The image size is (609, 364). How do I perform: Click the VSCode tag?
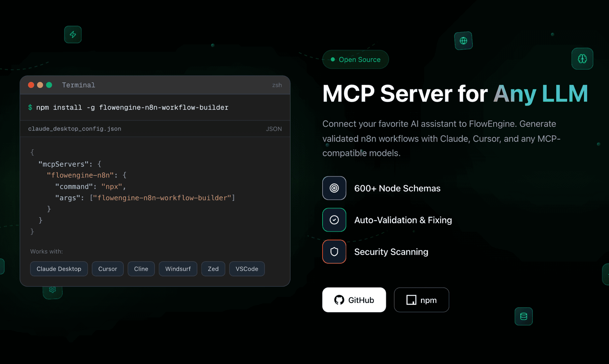point(247,269)
